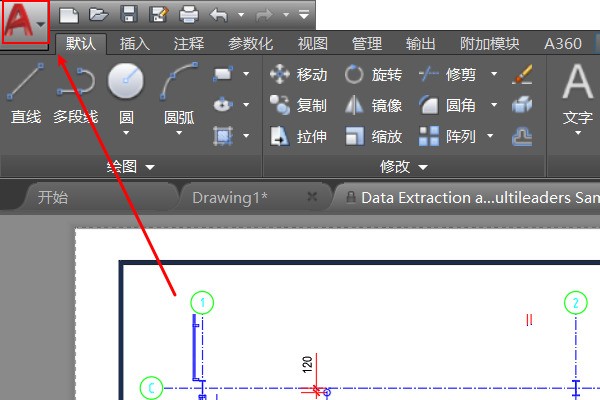
Task: Close the Drawing1* file tab
Action: pyautogui.click(x=312, y=197)
